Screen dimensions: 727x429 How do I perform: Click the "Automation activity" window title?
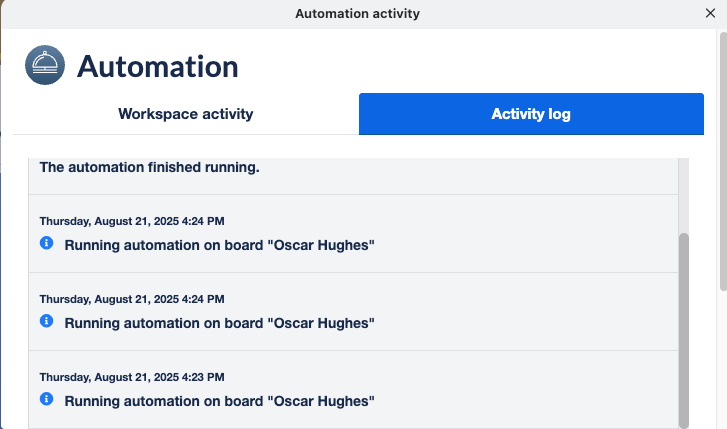(x=357, y=13)
